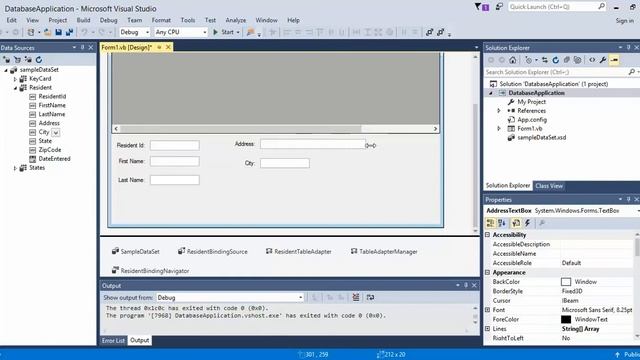
Task: Toggle the Properties page button in Properties panel
Action: coord(516,223)
